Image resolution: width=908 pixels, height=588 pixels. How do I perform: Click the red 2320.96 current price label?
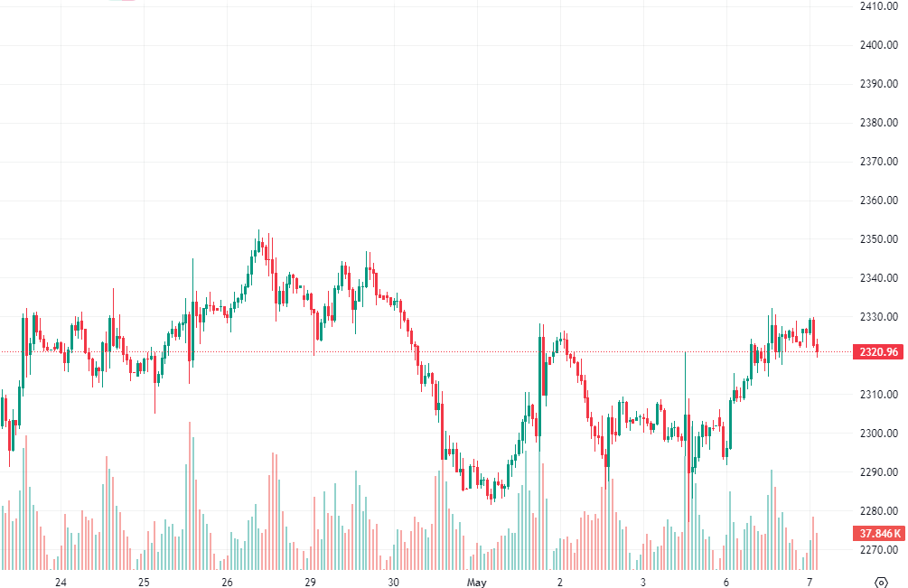click(876, 351)
